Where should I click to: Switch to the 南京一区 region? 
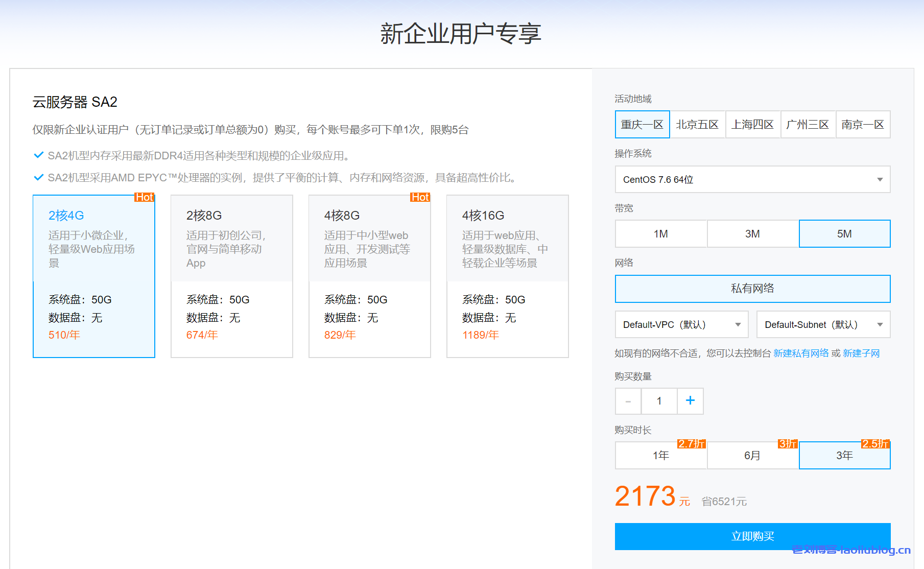(863, 124)
